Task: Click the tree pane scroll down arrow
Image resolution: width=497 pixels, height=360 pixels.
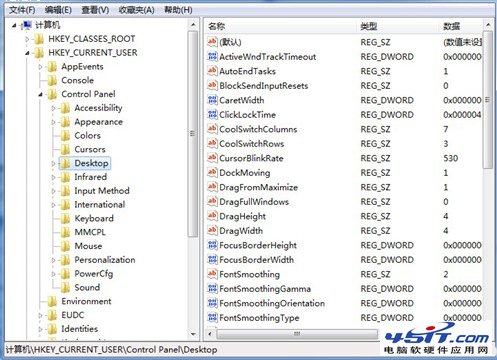Action: pyautogui.click(x=193, y=334)
